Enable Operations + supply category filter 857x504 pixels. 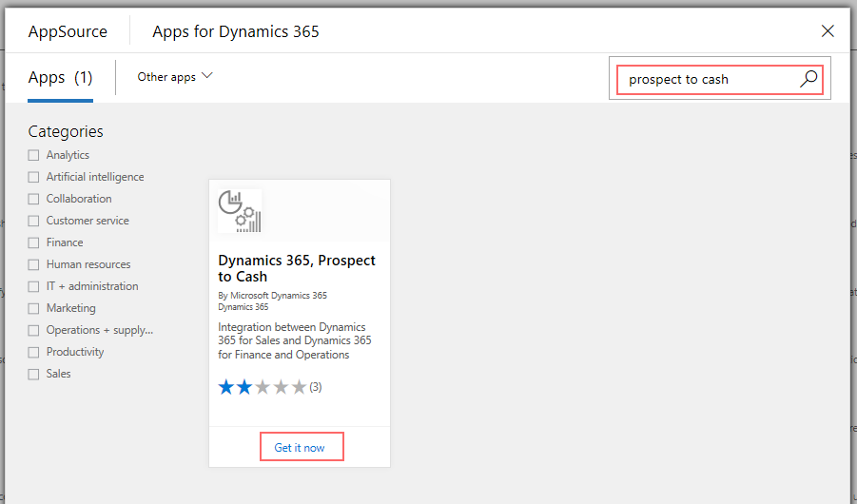coord(34,330)
